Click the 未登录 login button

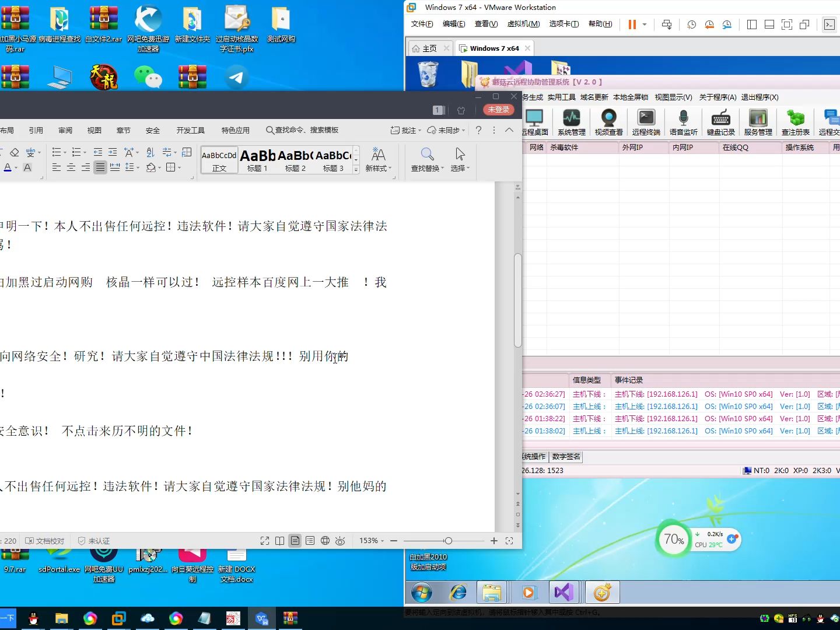click(499, 110)
